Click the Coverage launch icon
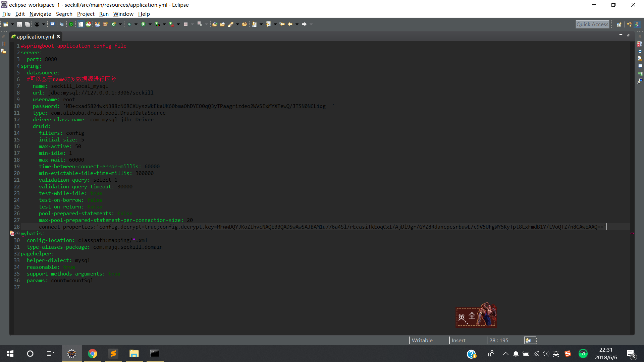This screenshot has height=362, width=644. tap(157, 24)
